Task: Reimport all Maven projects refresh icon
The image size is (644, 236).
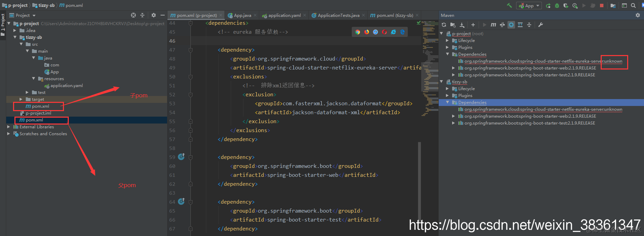Action: tap(444, 25)
